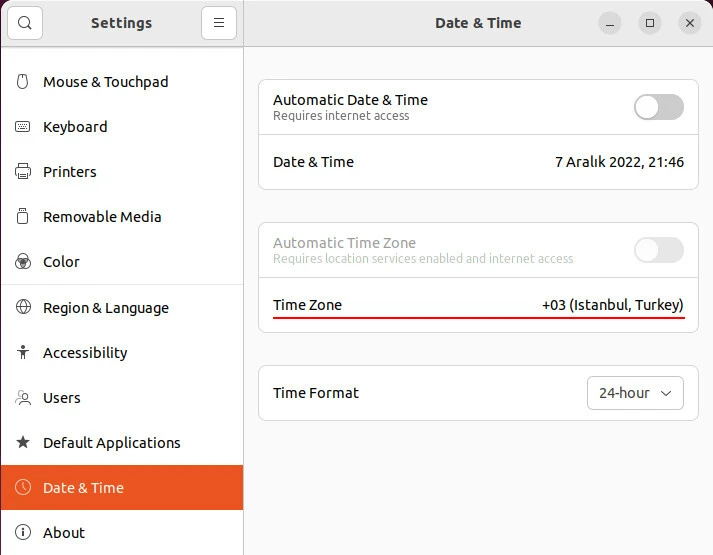Minimize the Settings window
This screenshot has width=713, height=555.
(x=611, y=23)
